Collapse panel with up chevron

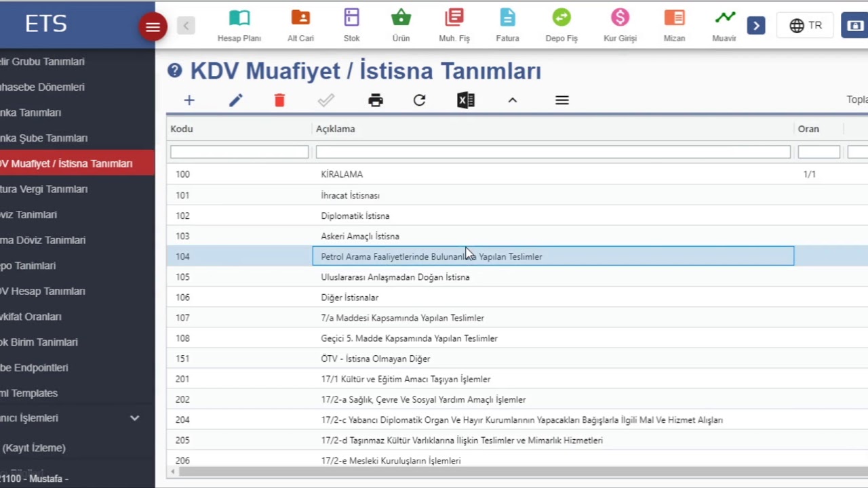point(513,100)
